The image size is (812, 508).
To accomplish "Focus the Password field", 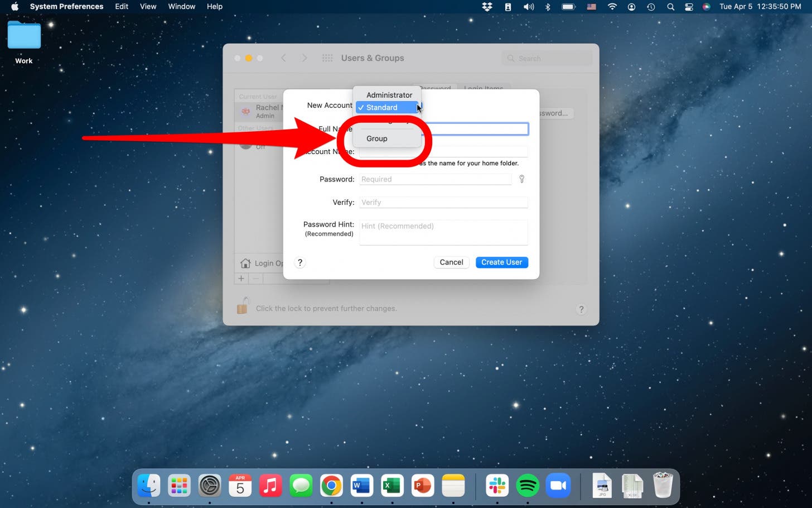I will click(435, 179).
